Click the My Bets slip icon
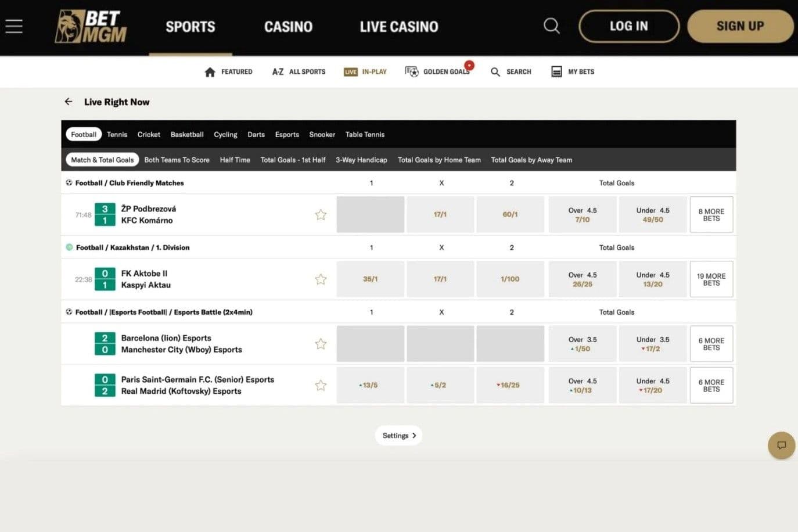The image size is (798, 532). (556, 72)
